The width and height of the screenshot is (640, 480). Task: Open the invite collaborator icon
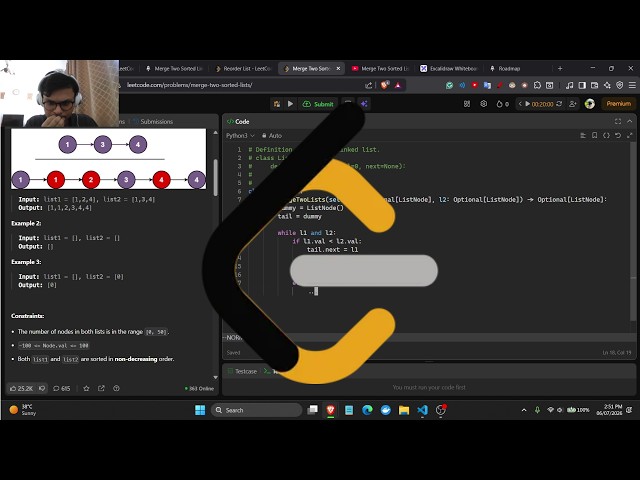click(573, 104)
